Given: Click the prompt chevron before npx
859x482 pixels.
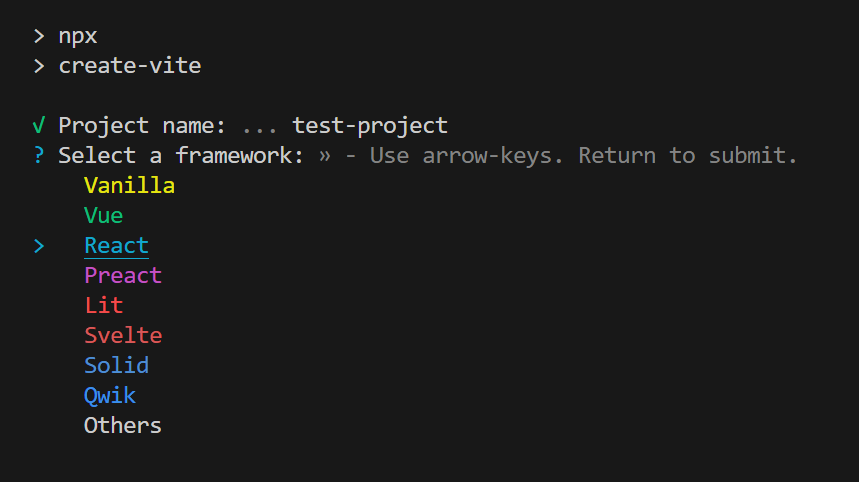Looking at the screenshot, I should [39, 36].
